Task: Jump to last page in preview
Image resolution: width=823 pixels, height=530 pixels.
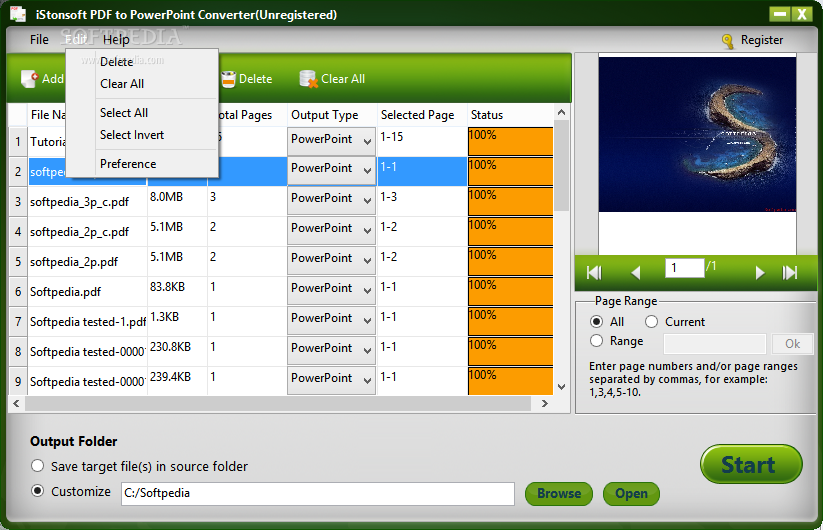Action: (x=790, y=272)
